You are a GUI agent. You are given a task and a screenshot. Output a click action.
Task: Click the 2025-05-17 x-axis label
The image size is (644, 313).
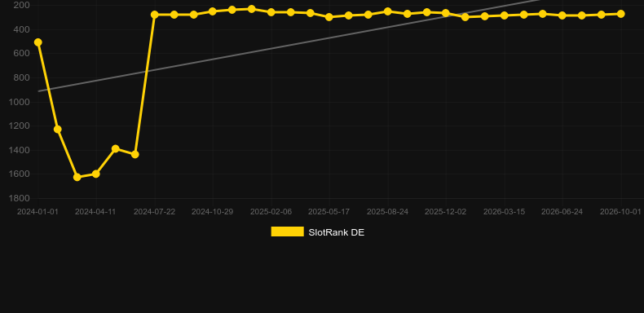pyautogui.click(x=329, y=212)
